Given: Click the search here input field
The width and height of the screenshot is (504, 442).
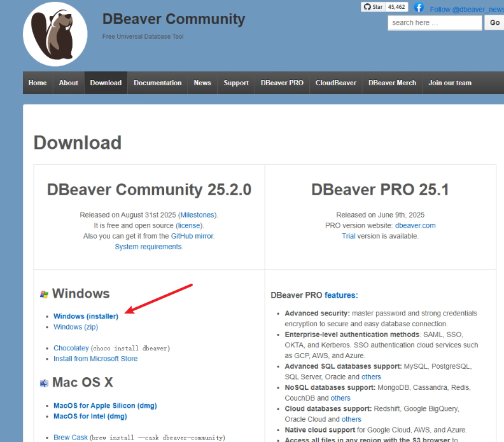Looking at the screenshot, I should (435, 23).
